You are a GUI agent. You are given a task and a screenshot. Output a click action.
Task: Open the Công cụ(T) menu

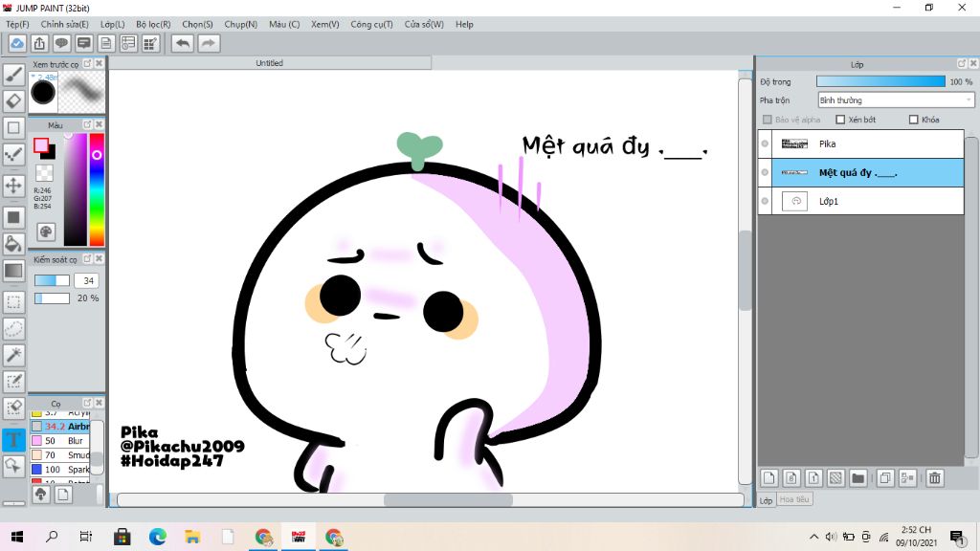(x=371, y=24)
